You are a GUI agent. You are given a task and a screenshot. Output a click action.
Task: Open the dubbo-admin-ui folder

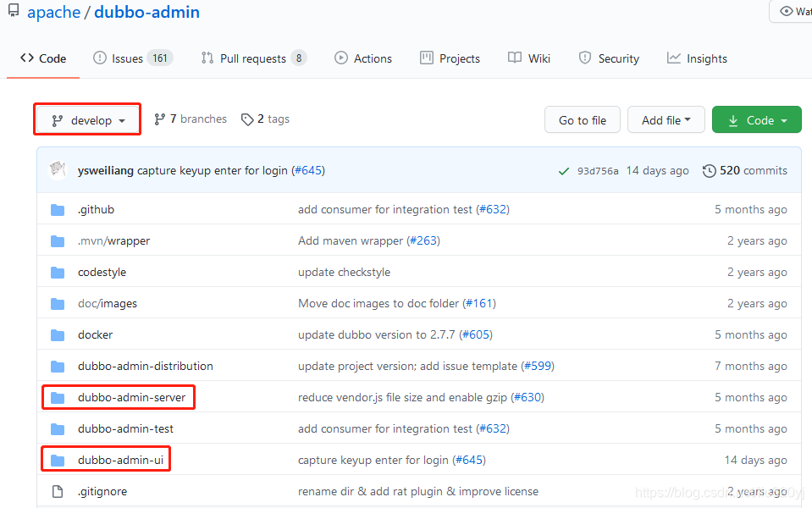[x=121, y=460]
